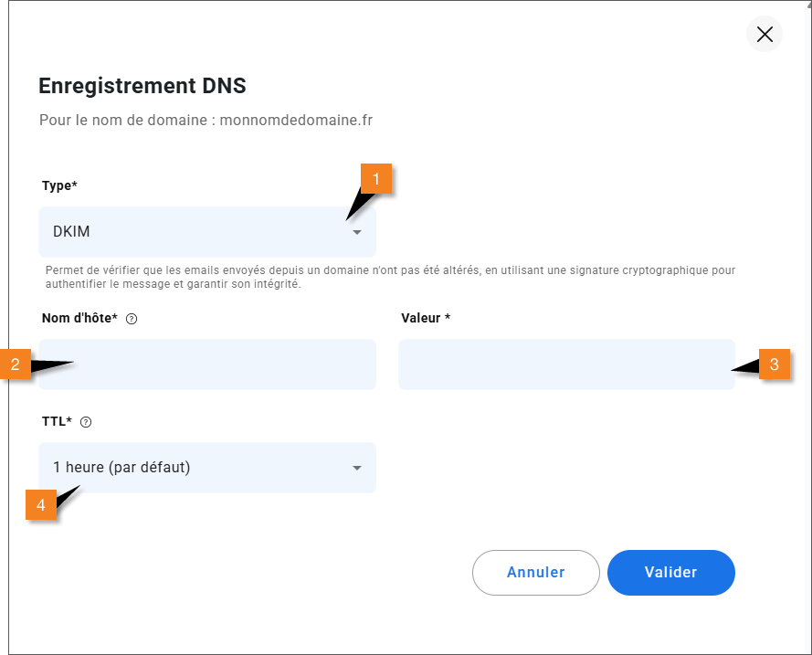The width and height of the screenshot is (812, 655).
Task: Click the monnomdedomaine.fr domain text
Action: coord(296,120)
